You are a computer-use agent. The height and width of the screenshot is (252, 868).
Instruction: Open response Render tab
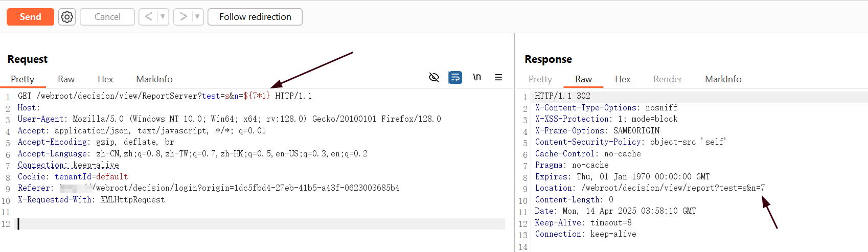coord(668,79)
